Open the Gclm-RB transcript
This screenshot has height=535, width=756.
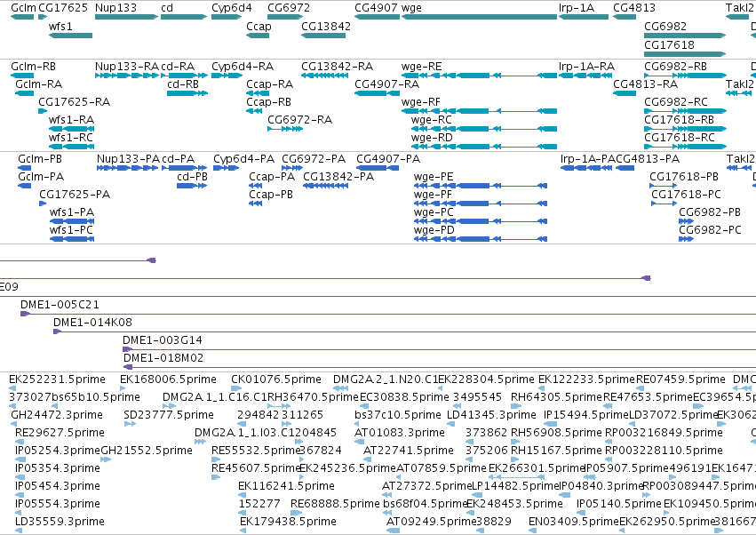pyautogui.click(x=22, y=76)
